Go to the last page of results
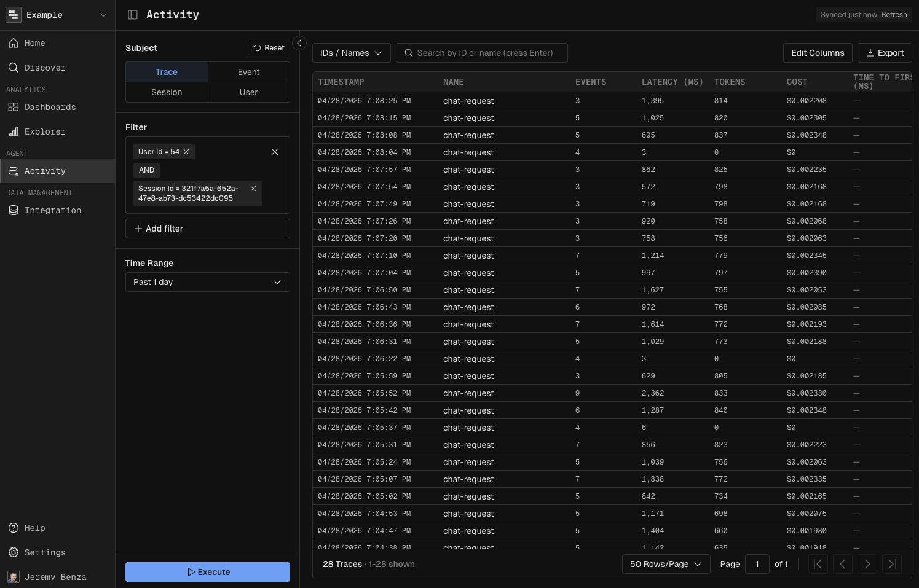This screenshot has height=588, width=919. point(891,564)
